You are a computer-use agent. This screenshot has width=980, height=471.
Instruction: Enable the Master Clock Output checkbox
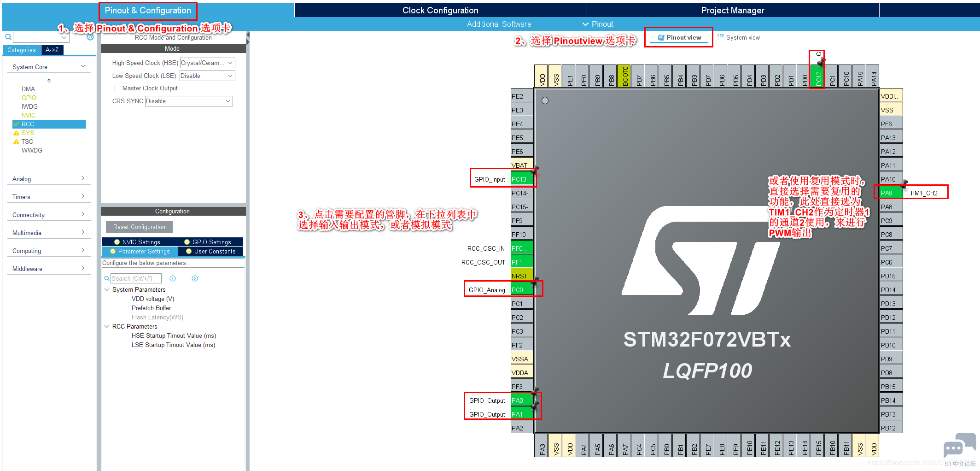[x=117, y=88]
